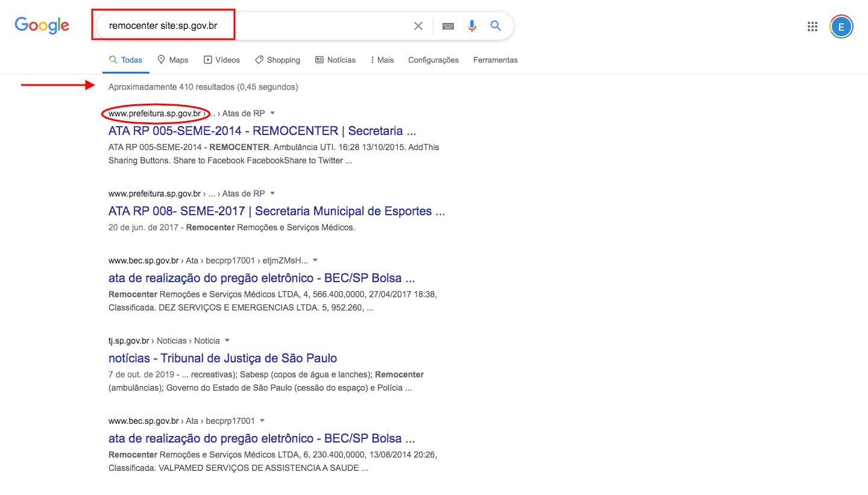Switch to the Maps tab
868x495 pixels.
click(172, 60)
